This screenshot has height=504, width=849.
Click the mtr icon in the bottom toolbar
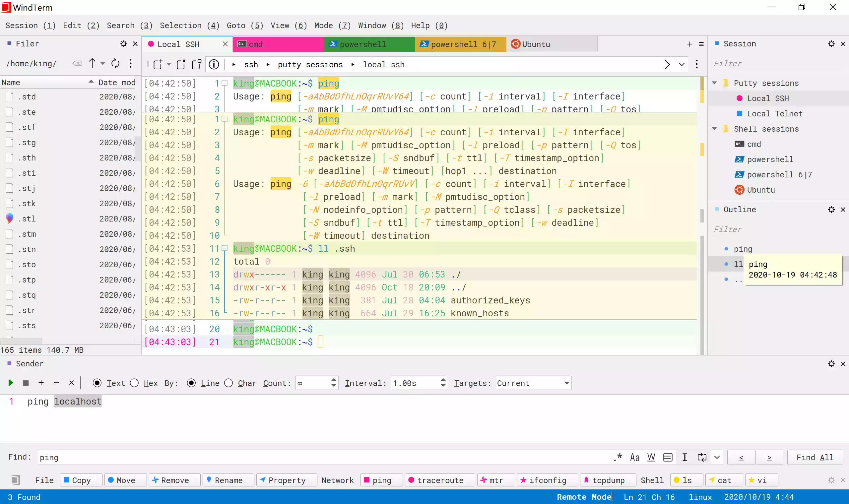pos(492,480)
